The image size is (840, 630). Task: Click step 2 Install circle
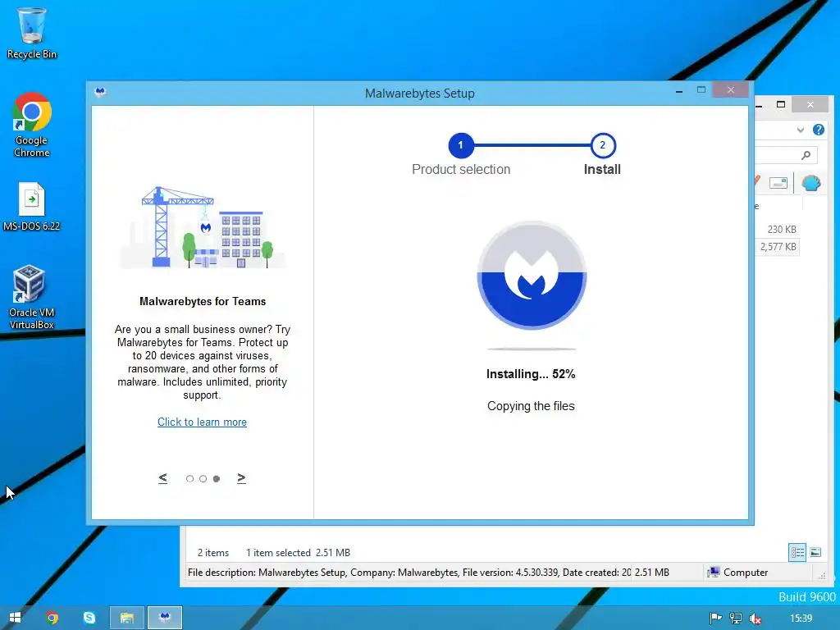[x=603, y=145]
